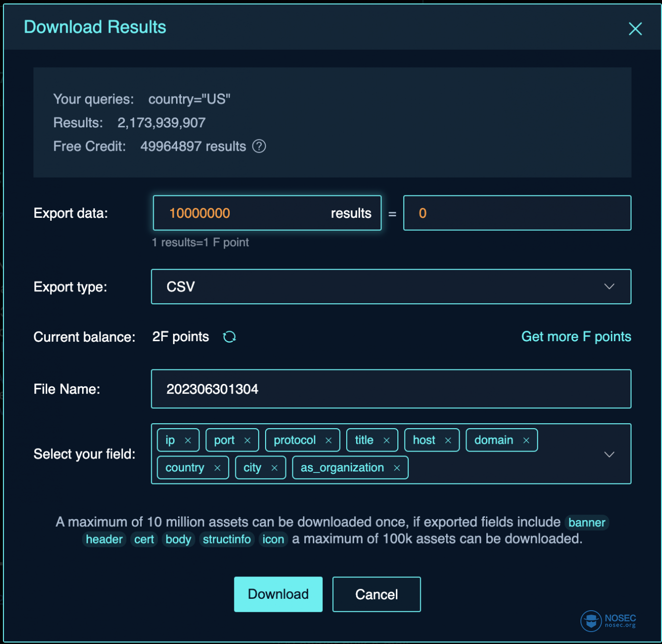Select the as_organization tag label
This screenshot has height=644, width=662.
click(342, 468)
